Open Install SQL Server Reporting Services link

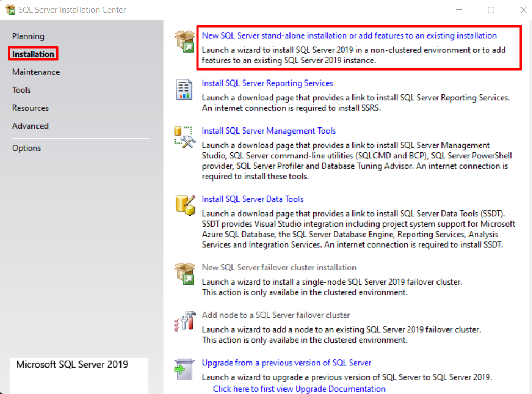click(267, 83)
